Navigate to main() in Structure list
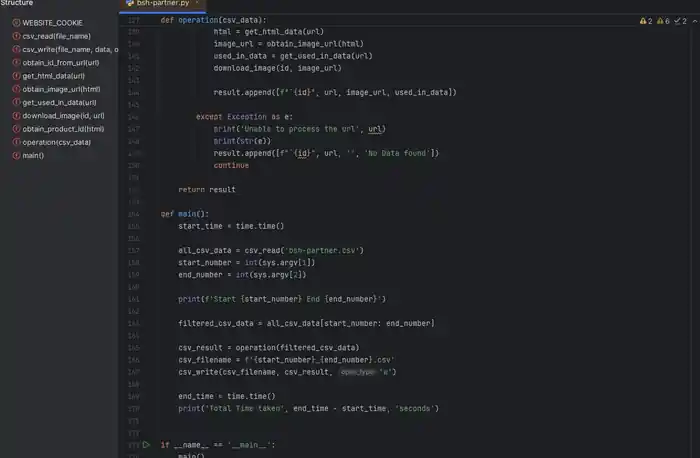This screenshot has height=458, width=700. 33,155
